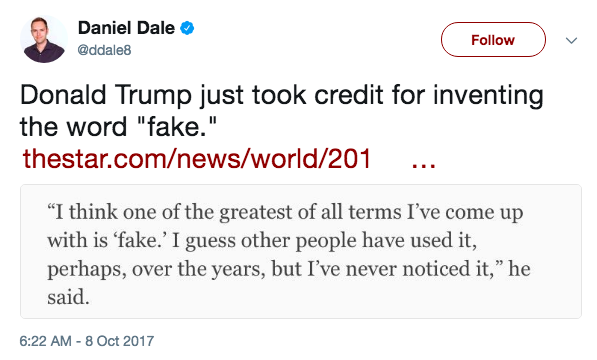Visit the @ddale8 handle link
Image resolution: width=597 pixels, height=360 pixels.
104,50
